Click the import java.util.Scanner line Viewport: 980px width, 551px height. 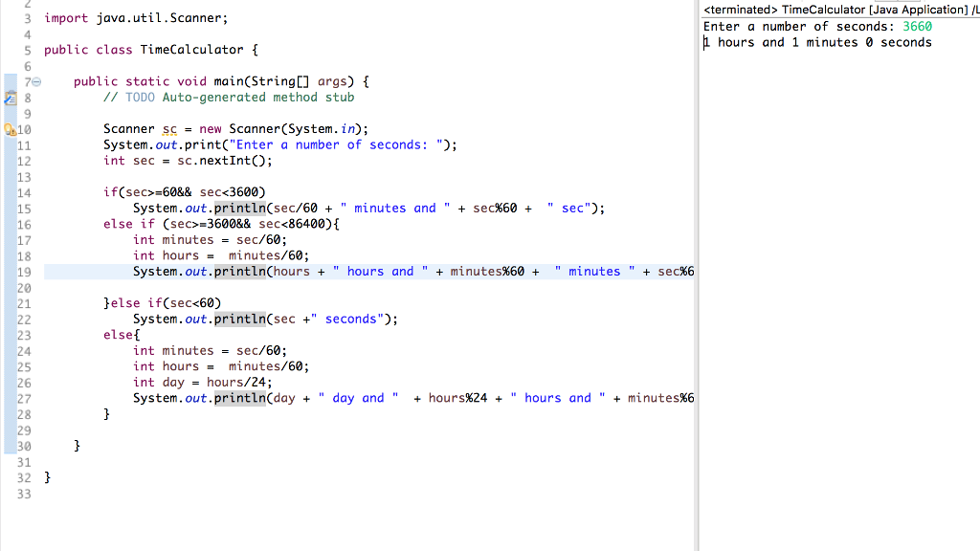click(136, 18)
